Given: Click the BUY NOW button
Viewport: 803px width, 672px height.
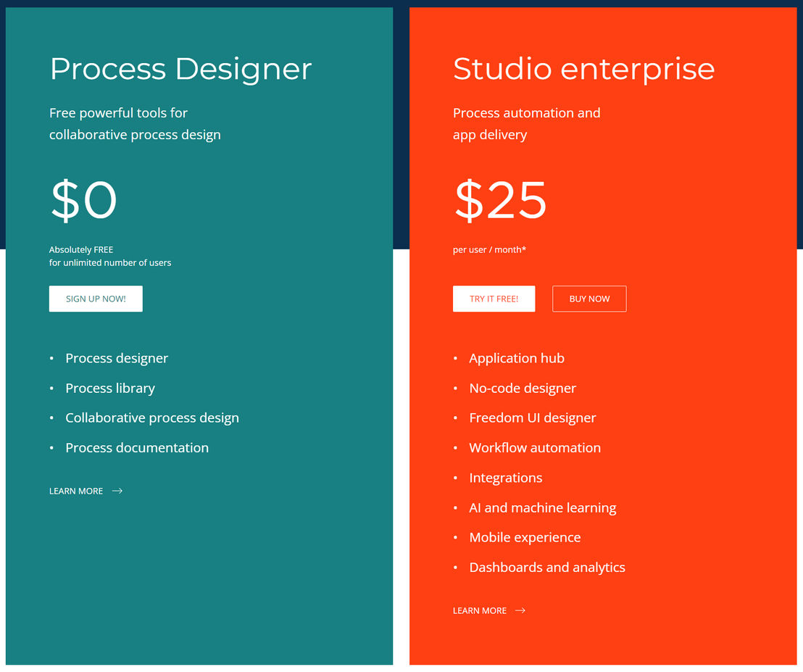Looking at the screenshot, I should point(589,299).
